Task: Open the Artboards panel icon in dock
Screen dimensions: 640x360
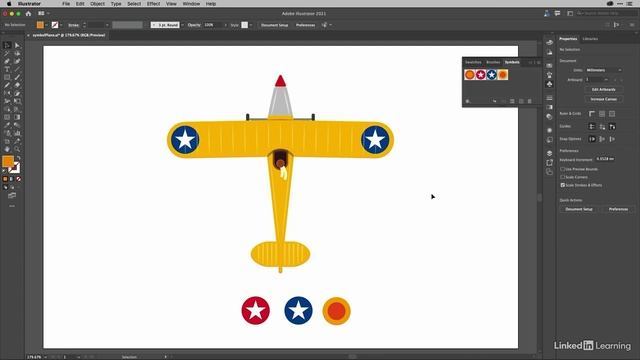Action: pyautogui.click(x=549, y=163)
